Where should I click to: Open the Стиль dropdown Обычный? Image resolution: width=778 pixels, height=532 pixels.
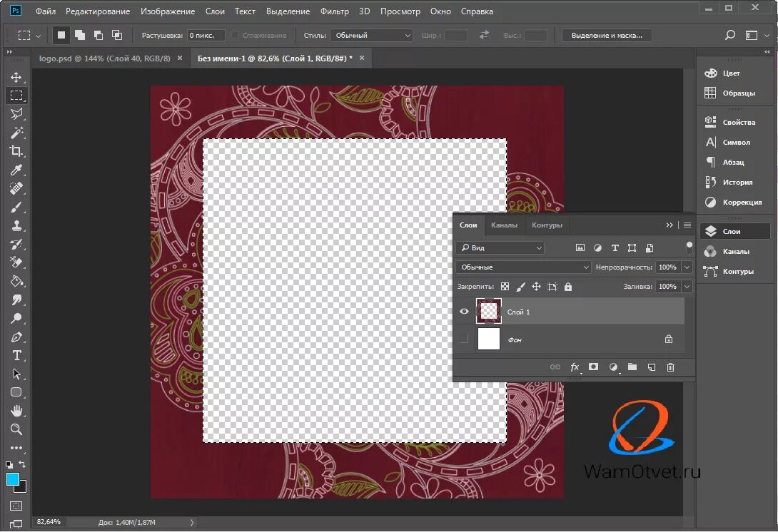pos(371,35)
